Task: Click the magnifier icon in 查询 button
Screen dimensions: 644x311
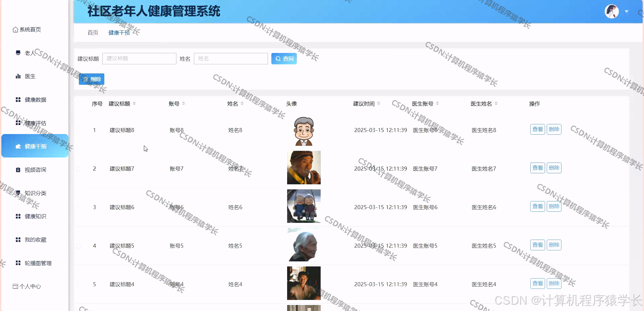Action: pyautogui.click(x=278, y=59)
